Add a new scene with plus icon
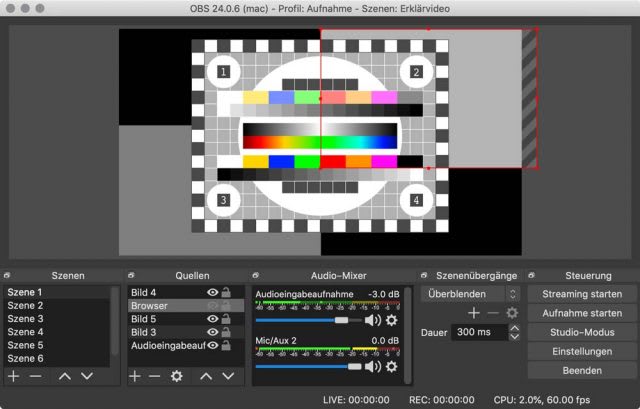 [x=13, y=376]
